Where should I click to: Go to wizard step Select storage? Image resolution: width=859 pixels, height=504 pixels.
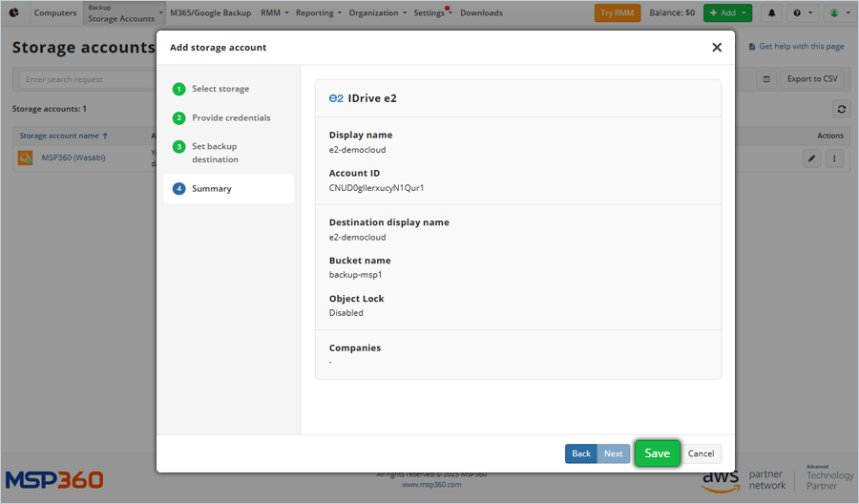coord(220,89)
